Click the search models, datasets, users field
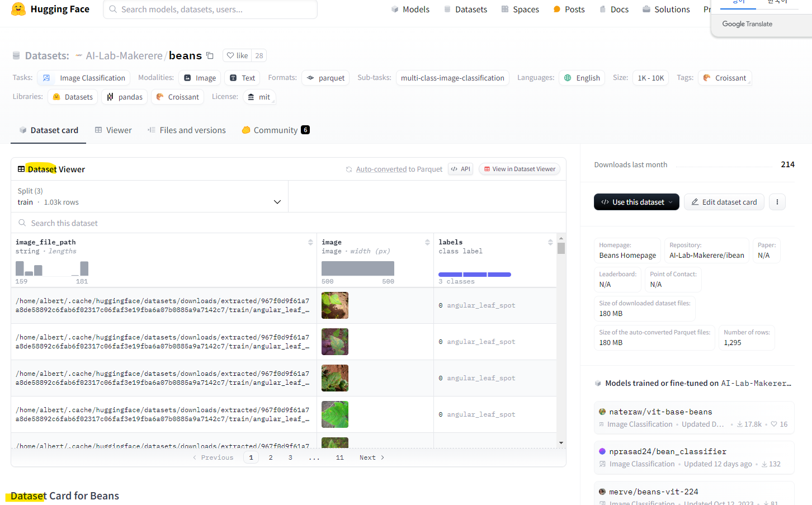Screen dimensions: 812x505 [210, 10]
